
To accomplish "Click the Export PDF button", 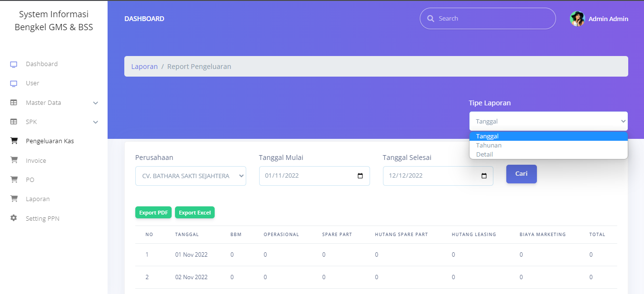I will pyautogui.click(x=153, y=213).
